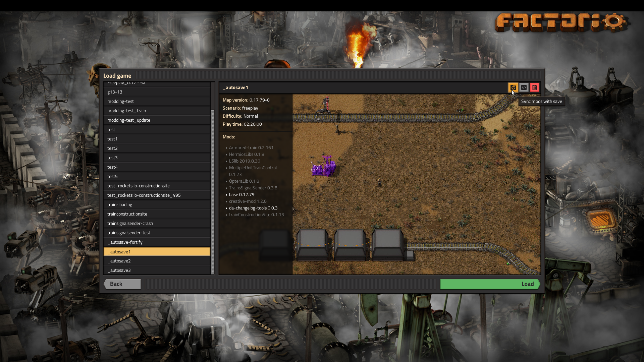644x362 pixels.
Task: Select the _autosave3 save
Action: pyautogui.click(x=157, y=270)
